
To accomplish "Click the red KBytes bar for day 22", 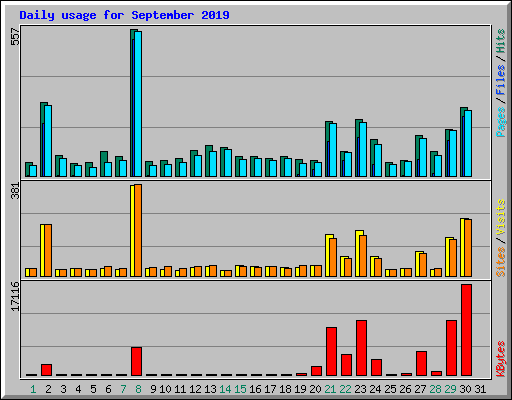I will click(x=346, y=365).
